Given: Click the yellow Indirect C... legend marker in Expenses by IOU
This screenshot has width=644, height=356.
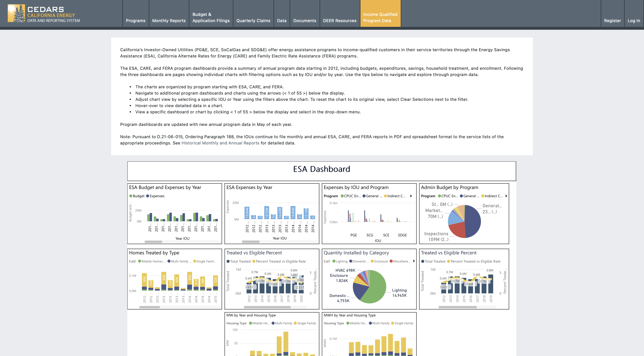Looking at the screenshot, I should (385, 196).
